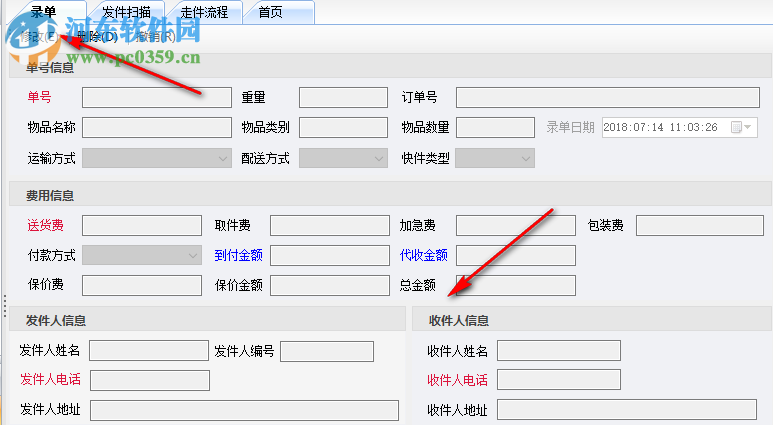
Task: Select the 物品类别 input field
Action: point(343,127)
